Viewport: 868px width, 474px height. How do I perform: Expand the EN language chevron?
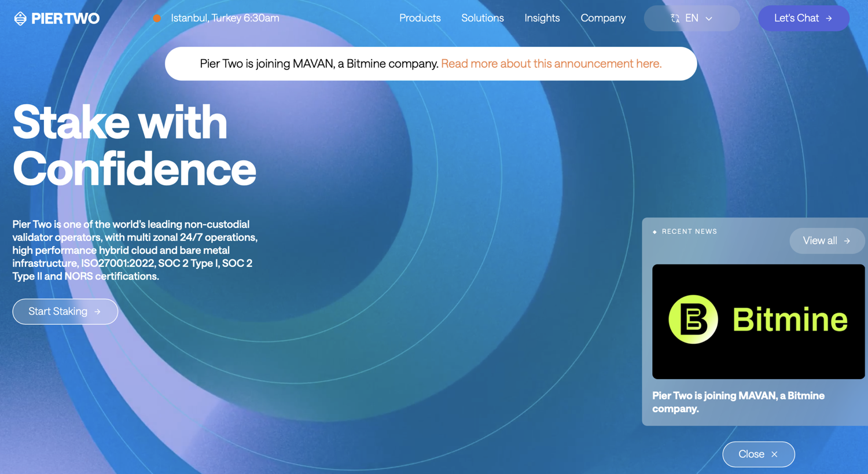pos(709,19)
